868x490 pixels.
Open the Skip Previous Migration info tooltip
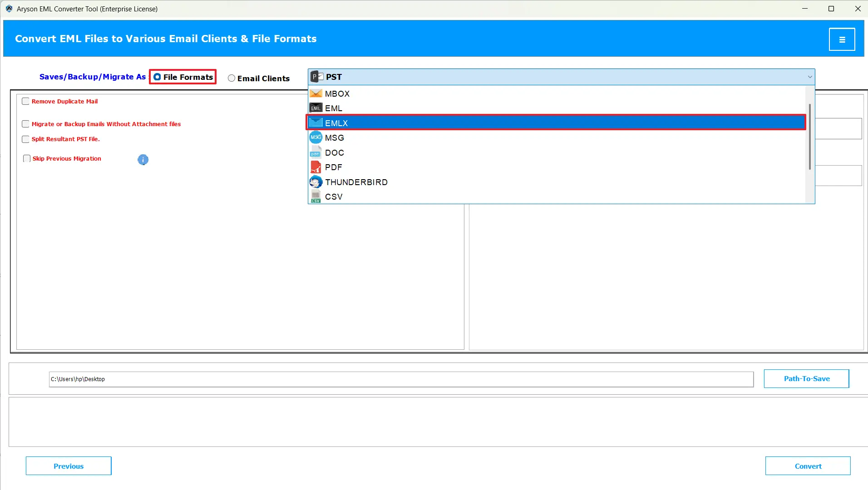tap(143, 159)
